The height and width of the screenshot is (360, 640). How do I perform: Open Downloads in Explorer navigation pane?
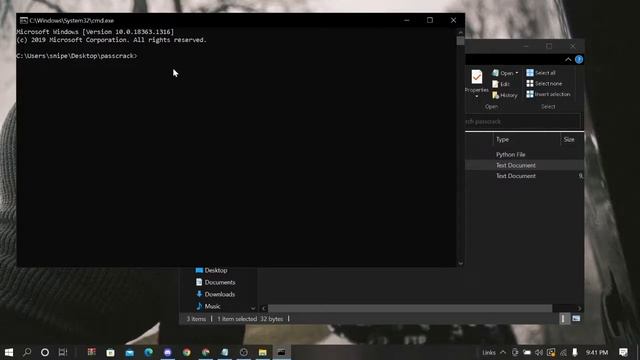coord(216,294)
